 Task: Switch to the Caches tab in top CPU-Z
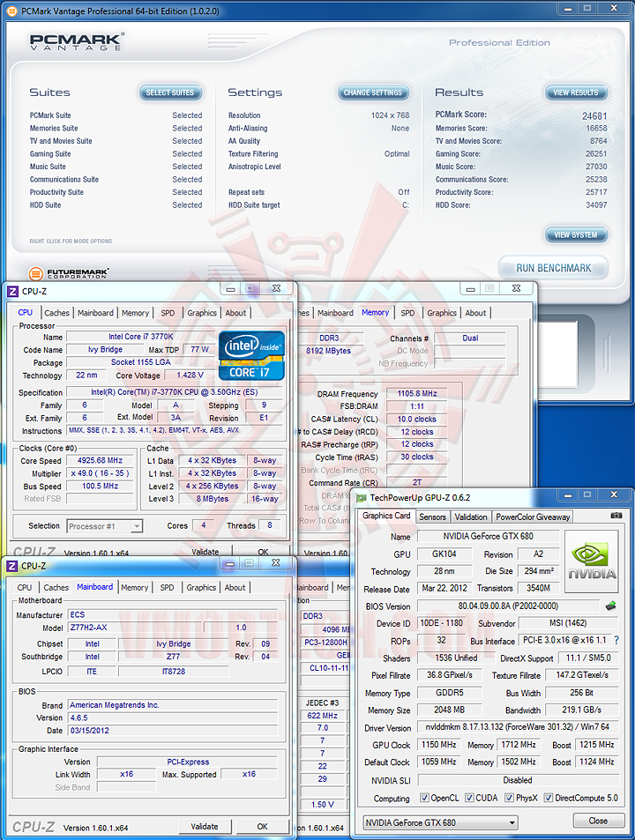pyautogui.click(x=56, y=313)
